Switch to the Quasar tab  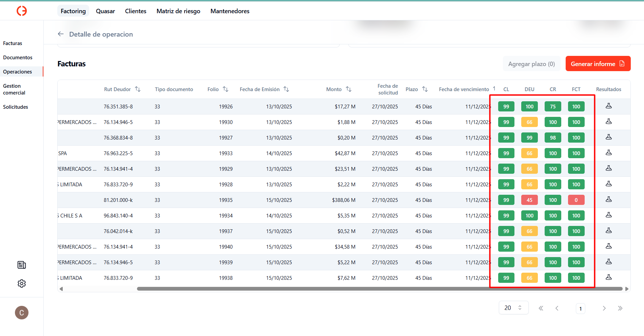[x=105, y=11]
